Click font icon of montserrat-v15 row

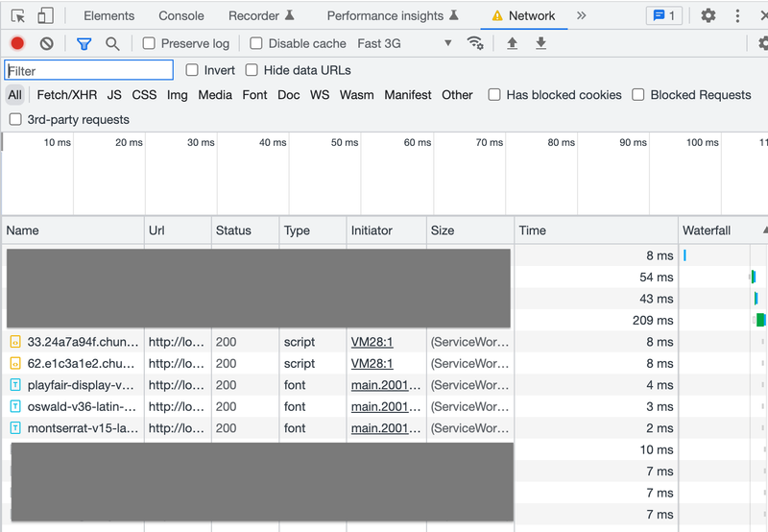point(15,428)
